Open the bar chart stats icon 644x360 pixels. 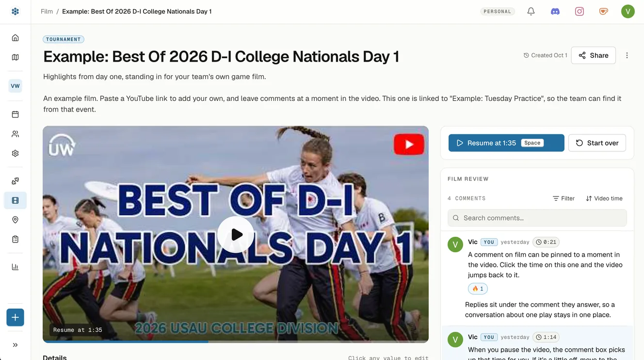pos(15,267)
